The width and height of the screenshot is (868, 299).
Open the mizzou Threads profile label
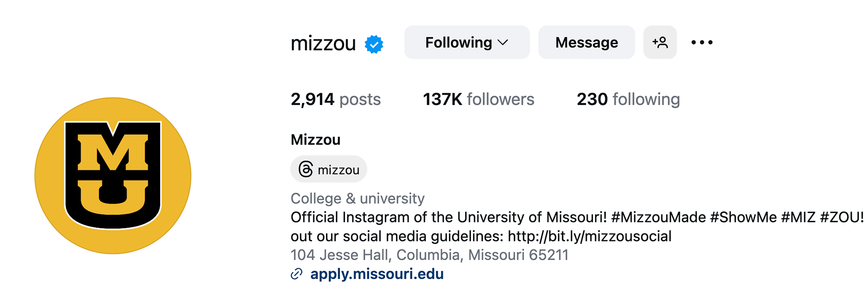coord(339,170)
